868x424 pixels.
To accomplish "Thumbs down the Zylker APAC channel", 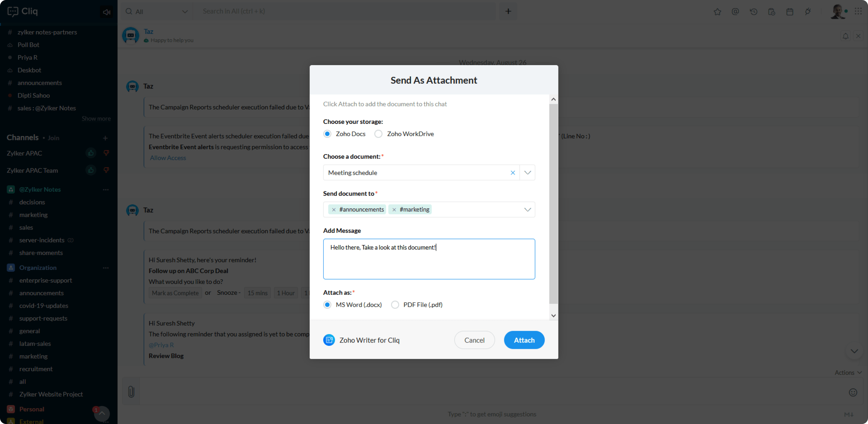I will click(x=106, y=153).
